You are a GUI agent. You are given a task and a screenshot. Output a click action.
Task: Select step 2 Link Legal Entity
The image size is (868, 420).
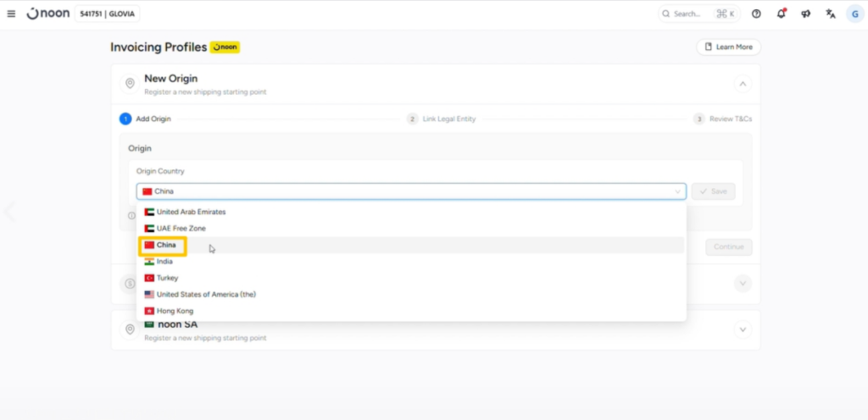tap(441, 119)
